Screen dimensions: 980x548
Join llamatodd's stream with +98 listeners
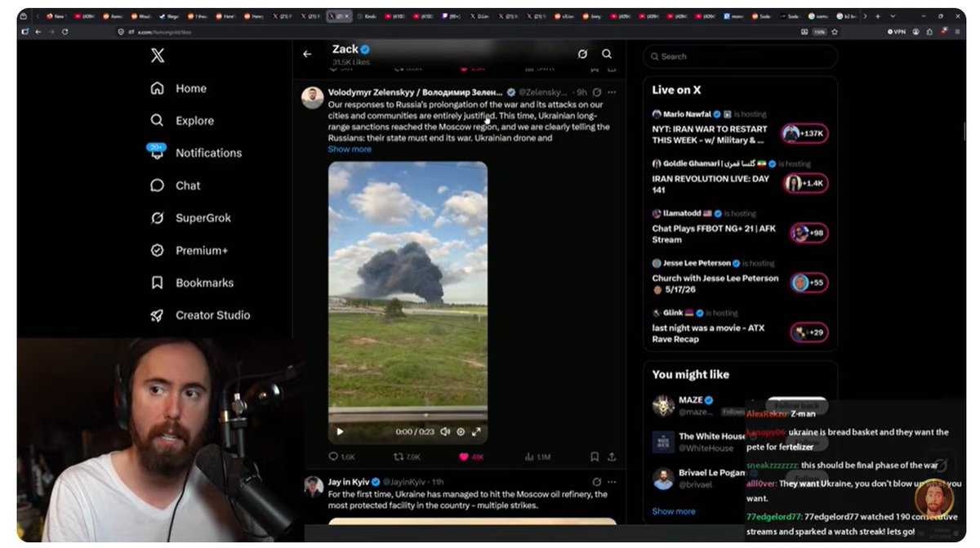[808, 233]
